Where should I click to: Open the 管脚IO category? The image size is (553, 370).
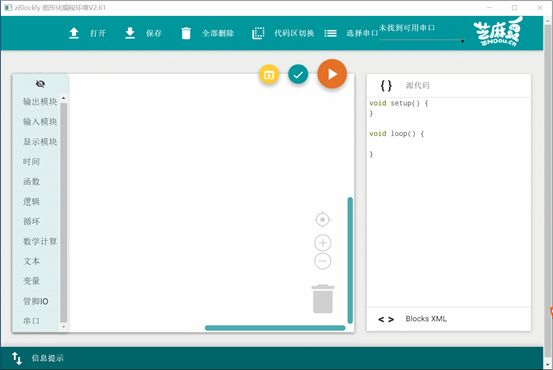coord(36,301)
